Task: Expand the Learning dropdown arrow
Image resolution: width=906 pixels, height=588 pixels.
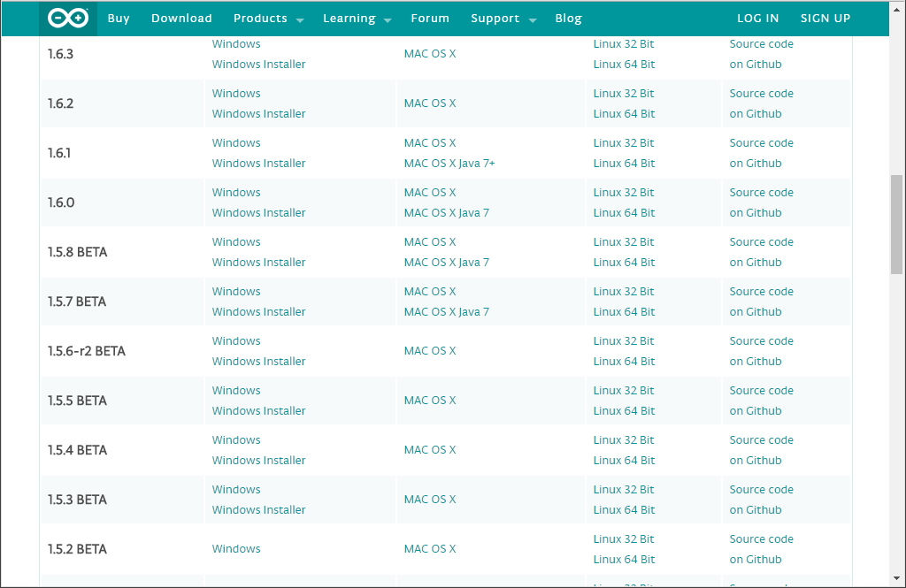Action: click(388, 20)
